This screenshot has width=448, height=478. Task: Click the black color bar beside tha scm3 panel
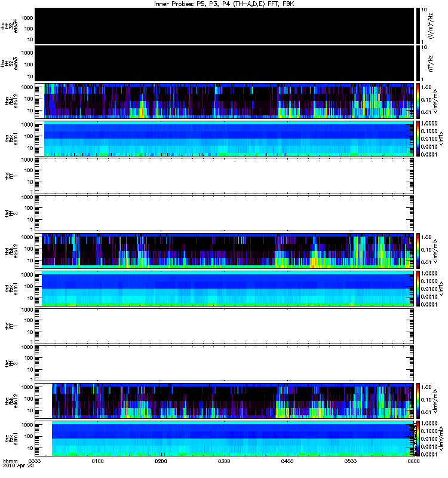pos(418,63)
